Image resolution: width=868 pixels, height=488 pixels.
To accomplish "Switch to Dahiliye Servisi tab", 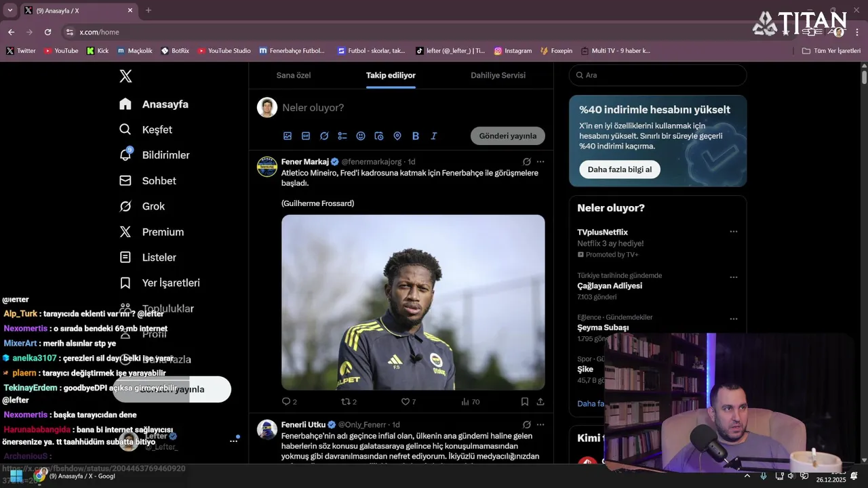I will [498, 75].
